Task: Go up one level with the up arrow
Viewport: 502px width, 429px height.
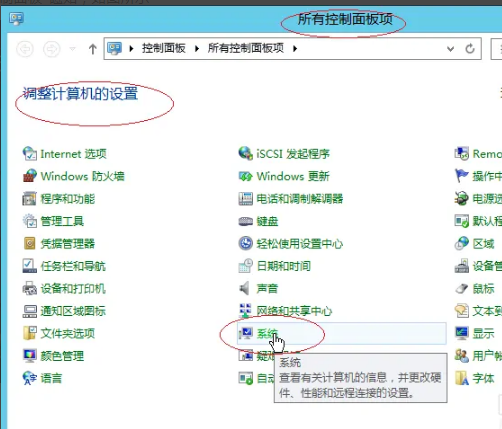Action: (x=93, y=49)
